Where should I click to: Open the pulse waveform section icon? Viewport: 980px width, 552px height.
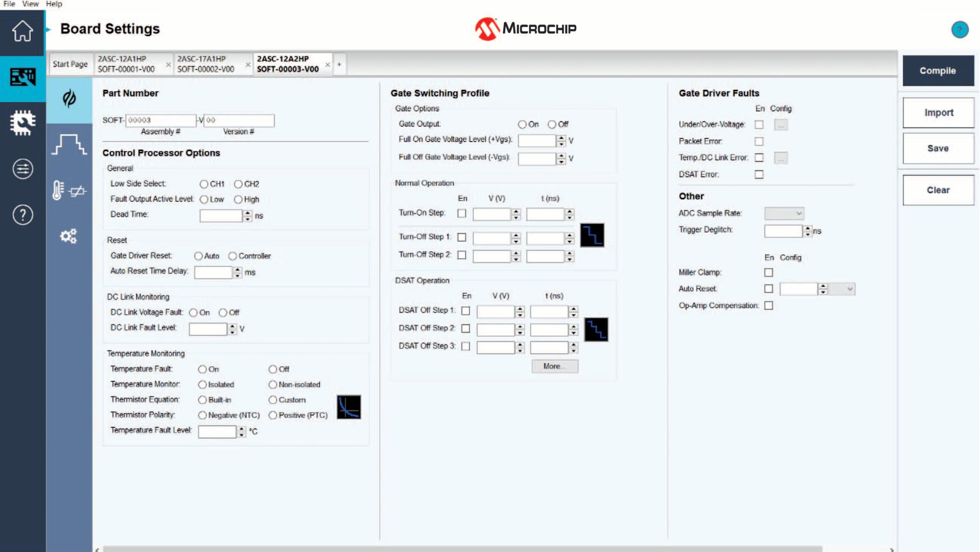[69, 145]
